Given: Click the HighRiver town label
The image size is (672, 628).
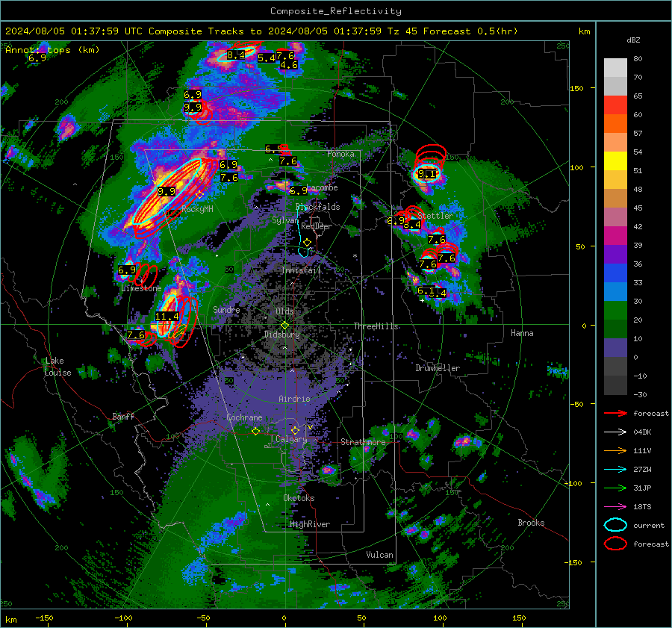Looking at the screenshot, I should (309, 524).
